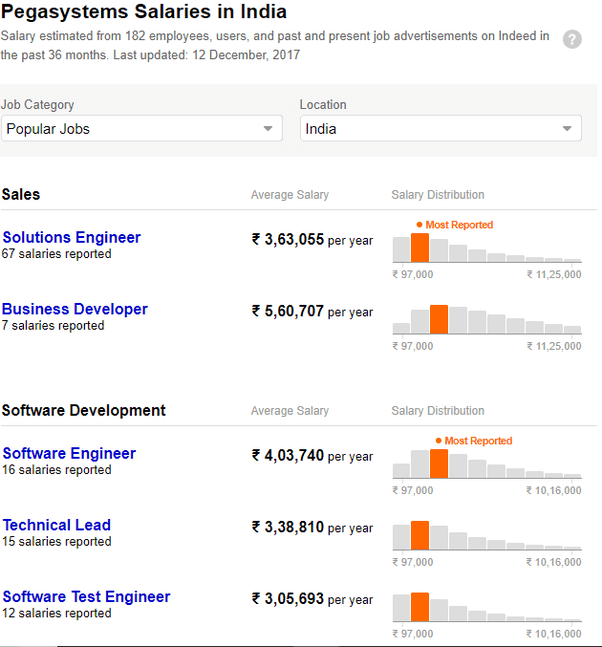Click the 16 salaries reported text

(x=57, y=470)
